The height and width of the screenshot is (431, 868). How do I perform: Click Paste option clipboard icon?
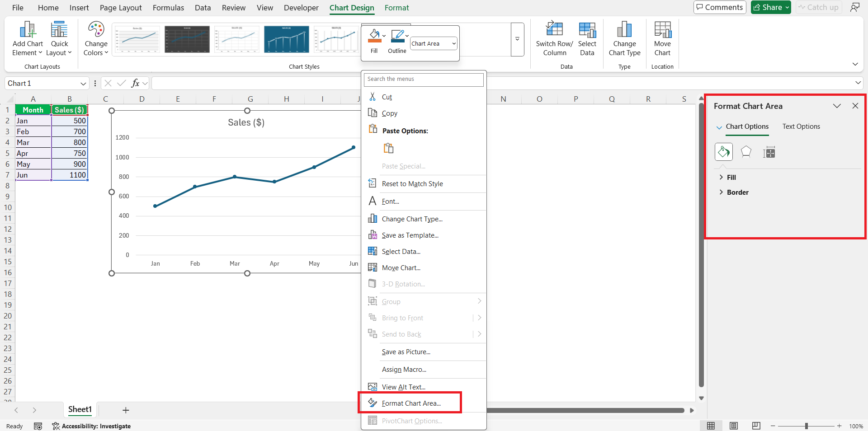coord(388,148)
